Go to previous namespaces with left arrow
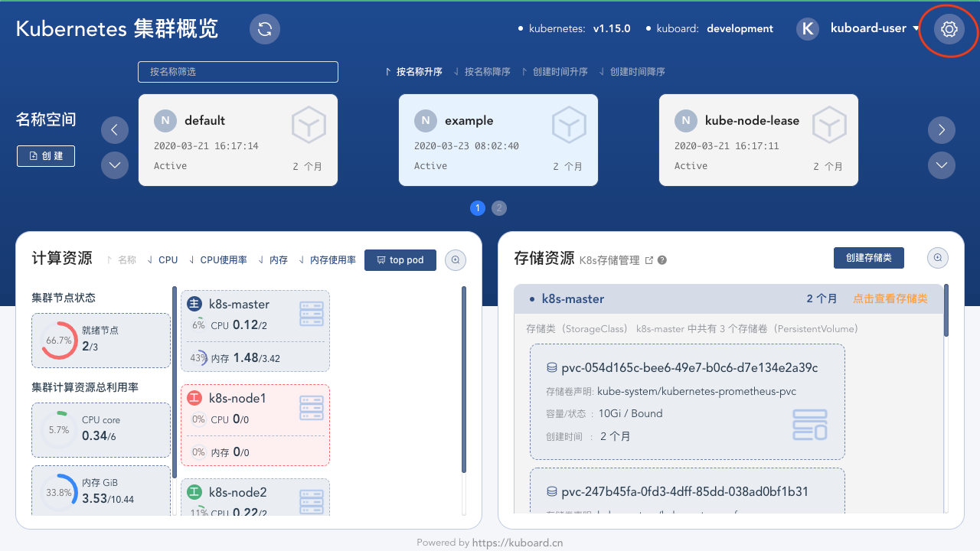The image size is (980, 551). coord(115,130)
